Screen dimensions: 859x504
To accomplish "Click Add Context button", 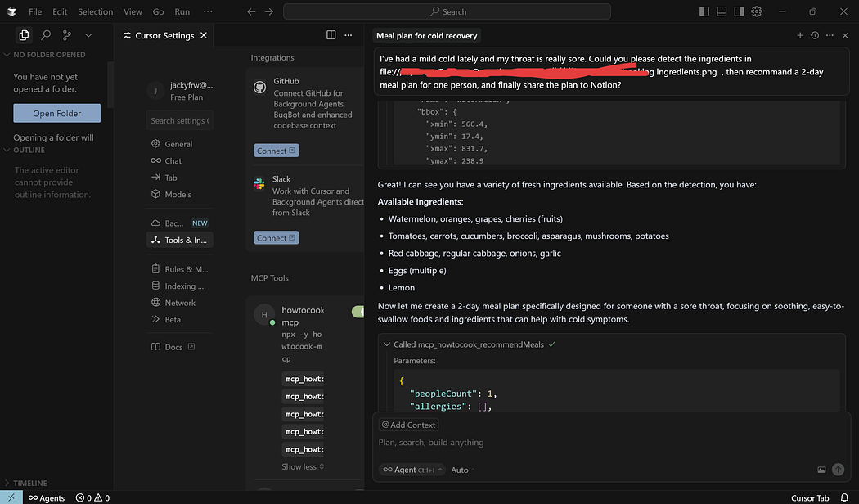I will (409, 425).
